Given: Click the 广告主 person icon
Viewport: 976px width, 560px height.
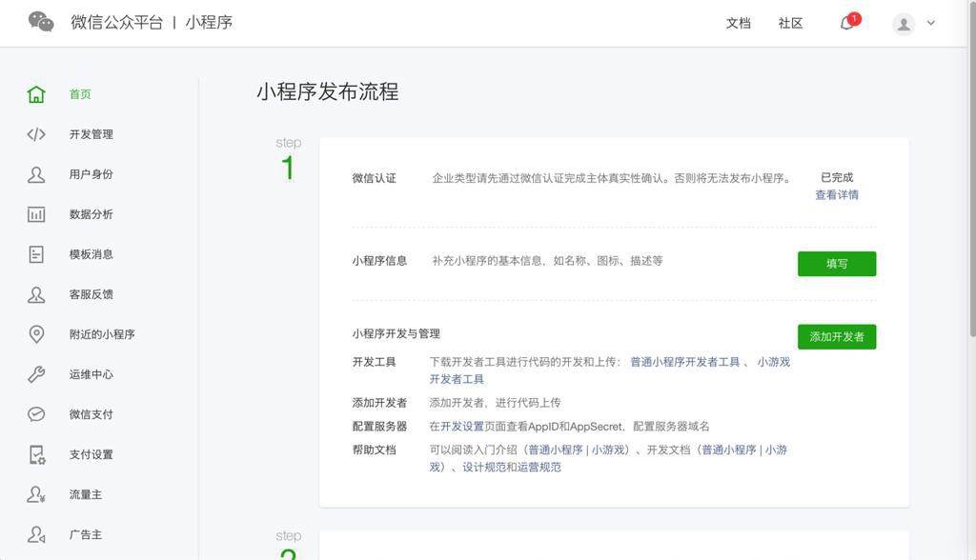Looking at the screenshot, I should [36, 534].
